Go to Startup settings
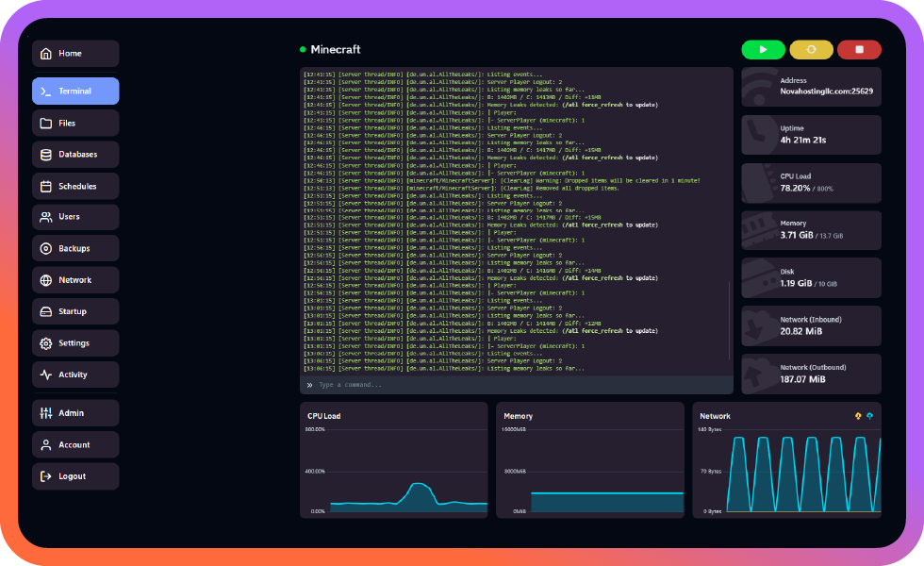Image resolution: width=924 pixels, height=566 pixels. coord(75,311)
